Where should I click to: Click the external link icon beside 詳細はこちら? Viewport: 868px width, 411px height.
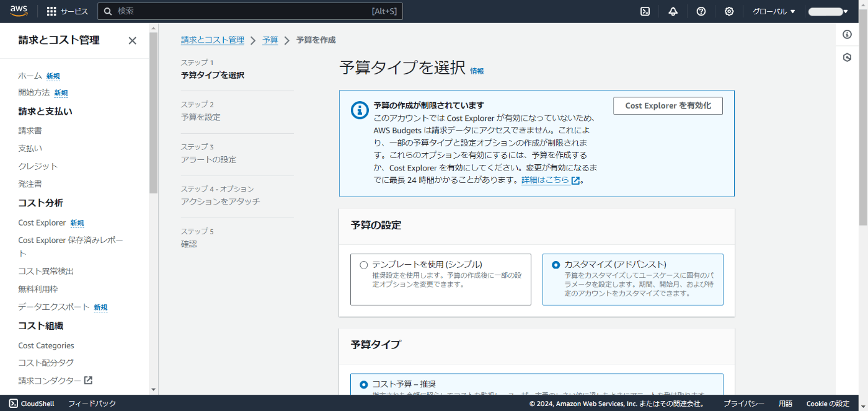point(575,180)
